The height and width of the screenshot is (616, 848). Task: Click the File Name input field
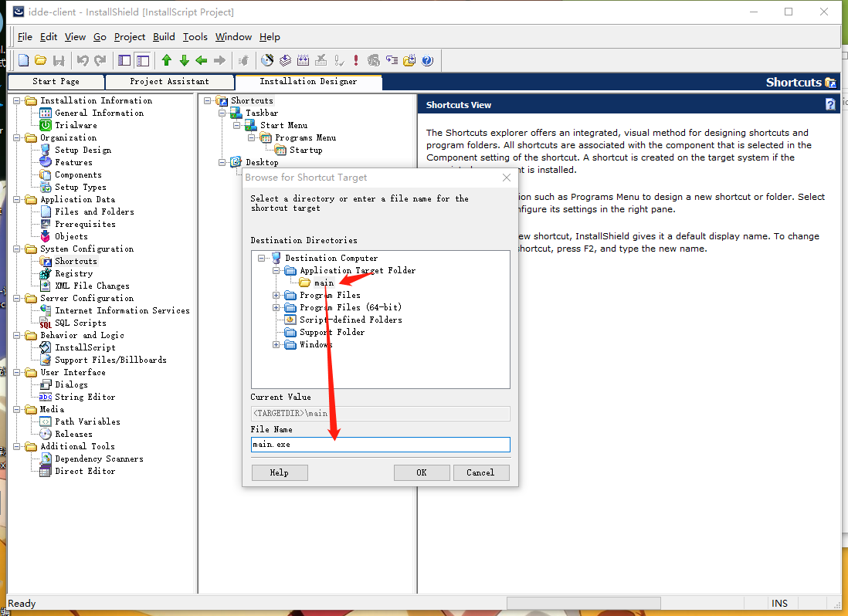[380, 445]
